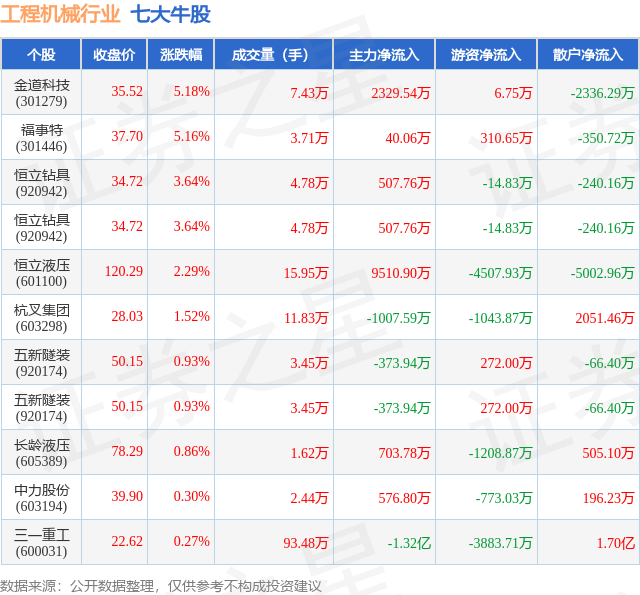Select the 恒立液压 (601100) stock name
This screenshot has width=640, height=595.
tap(42, 273)
